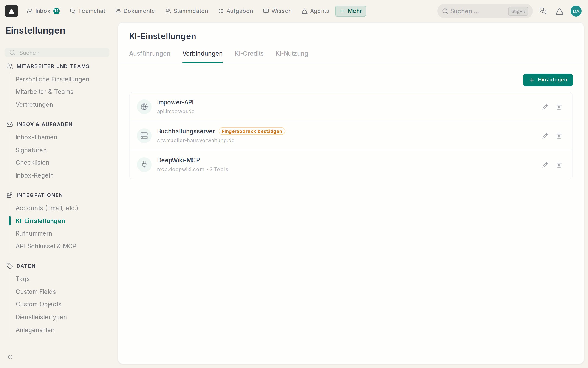Screen dimensions: 588x368
Task: Open Inbox-Regeln settings
Action: click(x=34, y=175)
